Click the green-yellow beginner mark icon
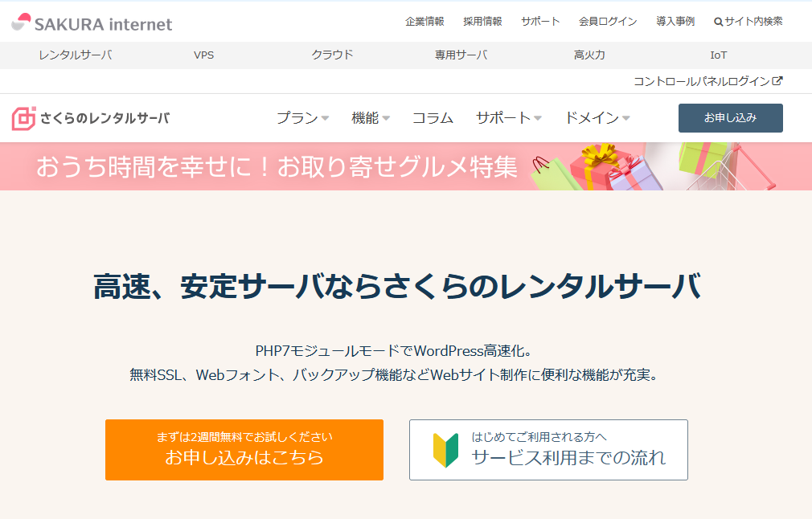 click(x=445, y=450)
